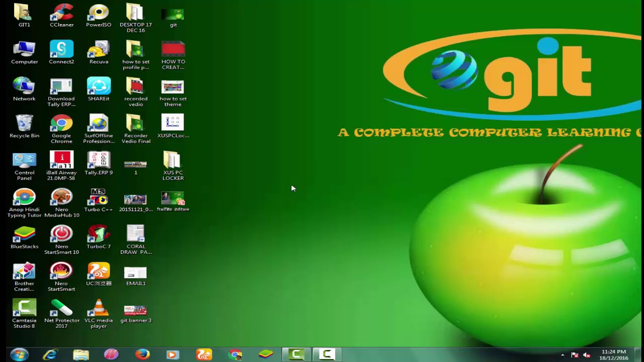Select the SHAREit desktop icon
The width and height of the screenshot is (644, 362).
pos(99,89)
